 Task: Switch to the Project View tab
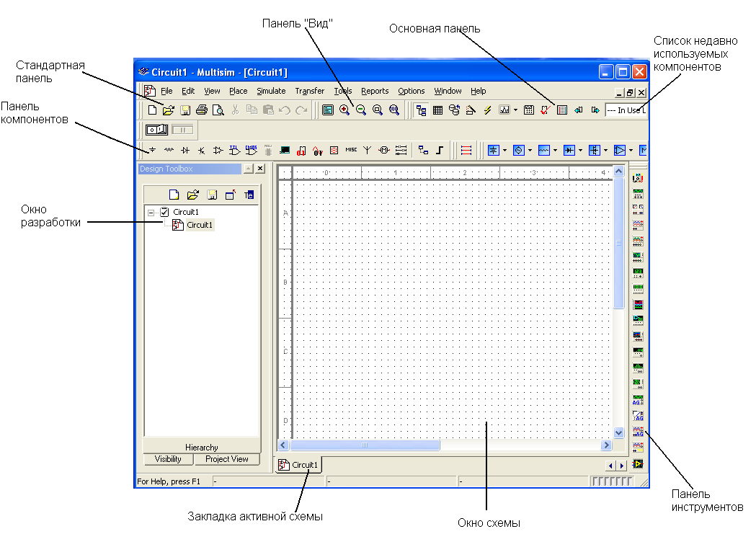226,459
